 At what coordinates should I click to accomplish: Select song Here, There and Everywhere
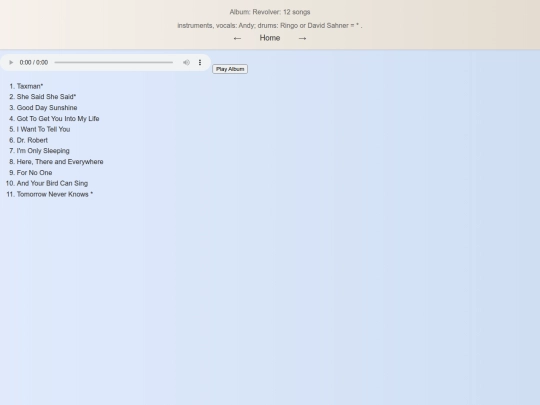60,162
